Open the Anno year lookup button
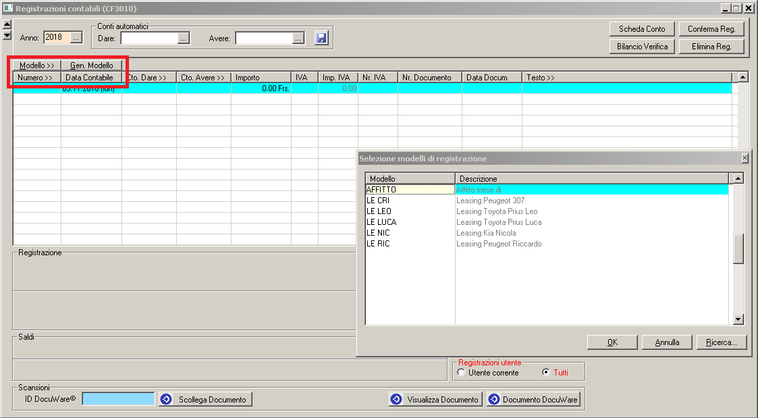758x418 pixels. (x=77, y=39)
